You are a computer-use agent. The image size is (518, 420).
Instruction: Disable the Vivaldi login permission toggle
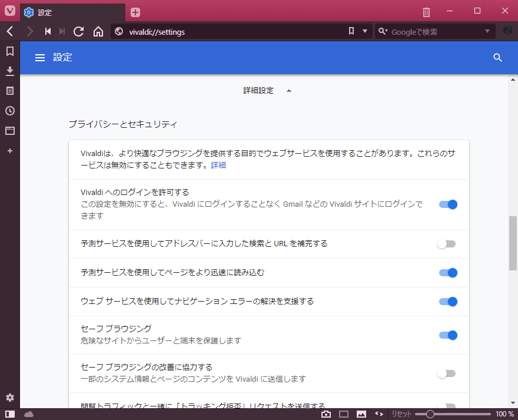click(x=448, y=204)
